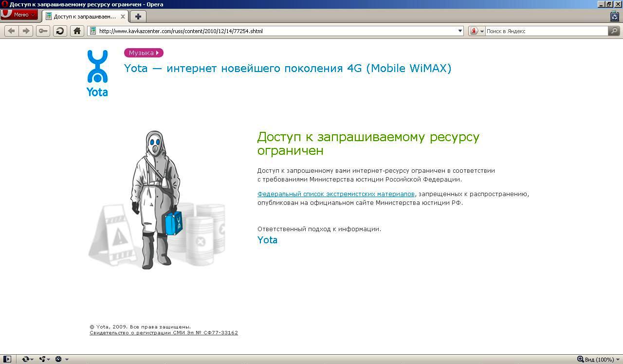Go back with the left arrow button
Screen dimensions: 623x364
point(11,31)
